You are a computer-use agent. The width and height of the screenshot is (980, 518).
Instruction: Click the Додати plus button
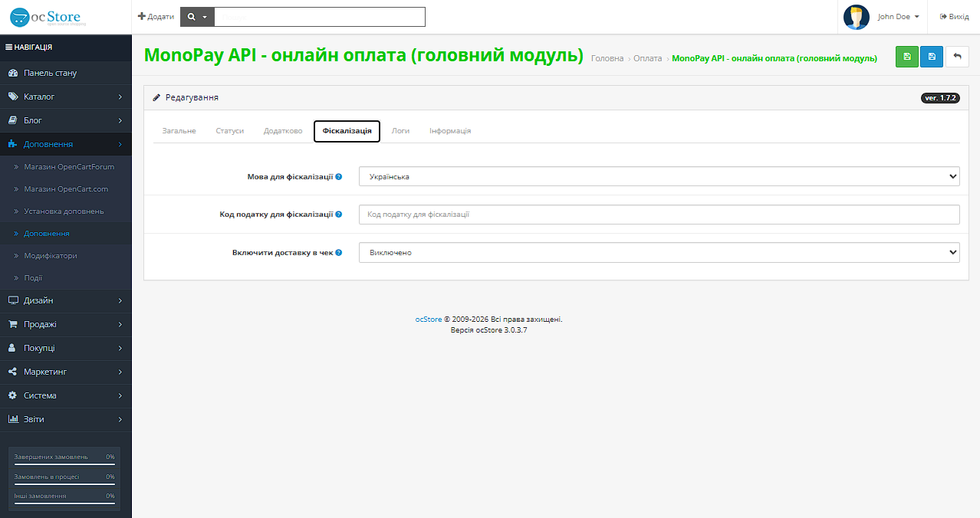(x=156, y=16)
